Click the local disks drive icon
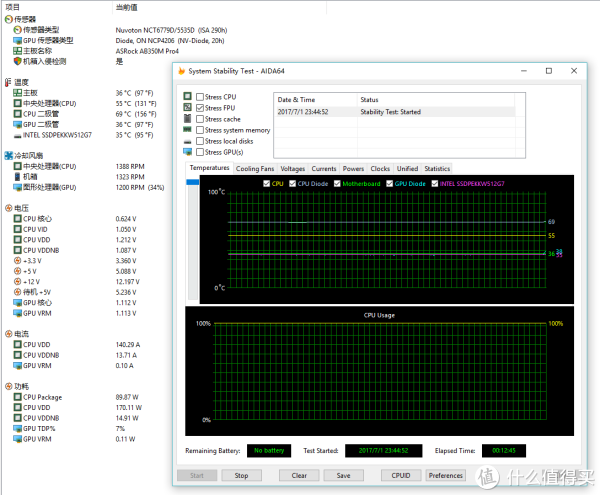The image size is (600, 495). coord(188,142)
